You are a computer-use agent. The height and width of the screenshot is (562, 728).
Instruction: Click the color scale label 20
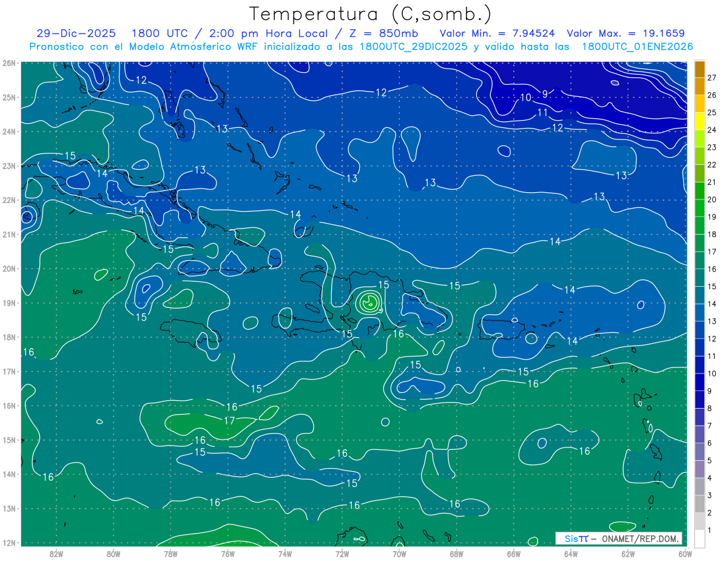[712, 199]
